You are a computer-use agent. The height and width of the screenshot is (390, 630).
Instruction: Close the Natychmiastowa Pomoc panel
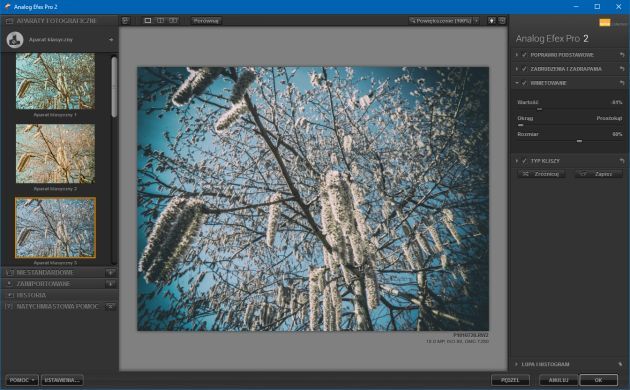click(110, 306)
